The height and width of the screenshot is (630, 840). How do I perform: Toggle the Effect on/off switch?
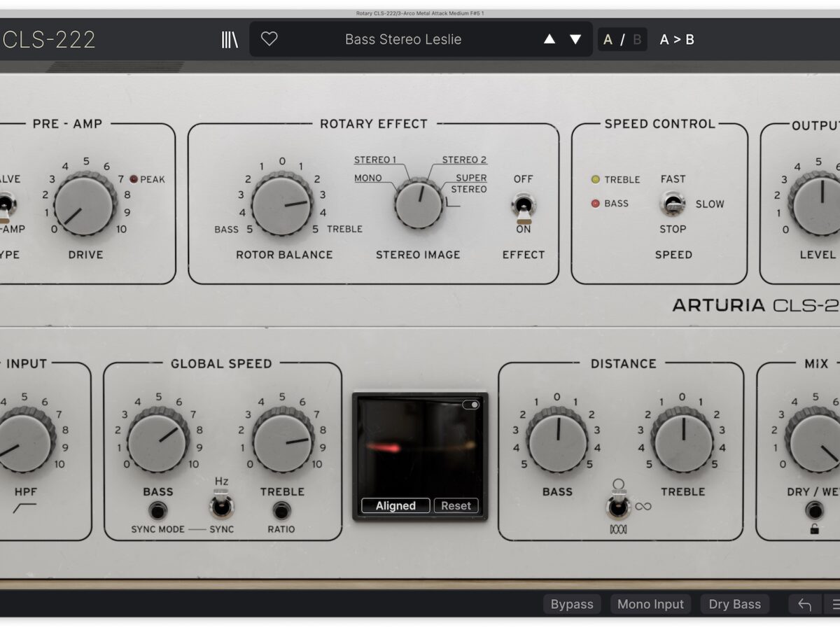(x=523, y=206)
